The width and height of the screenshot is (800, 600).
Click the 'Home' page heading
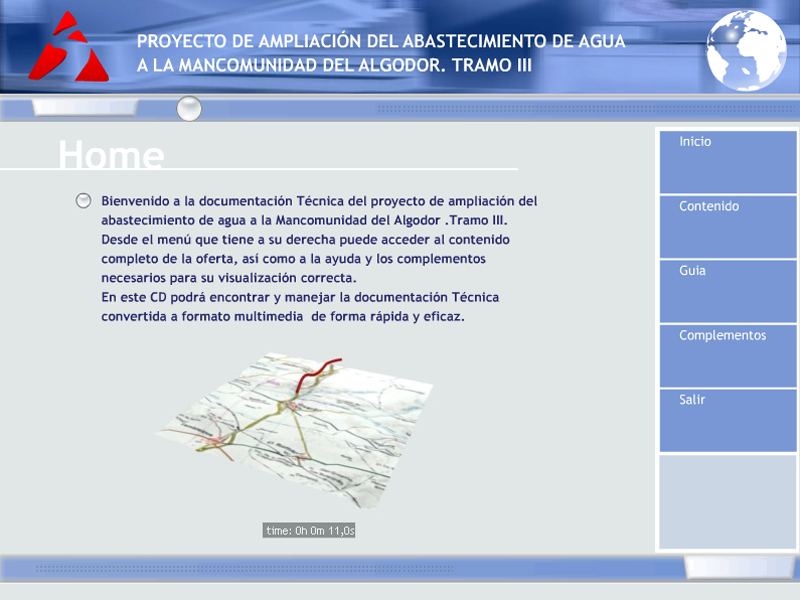point(111,155)
